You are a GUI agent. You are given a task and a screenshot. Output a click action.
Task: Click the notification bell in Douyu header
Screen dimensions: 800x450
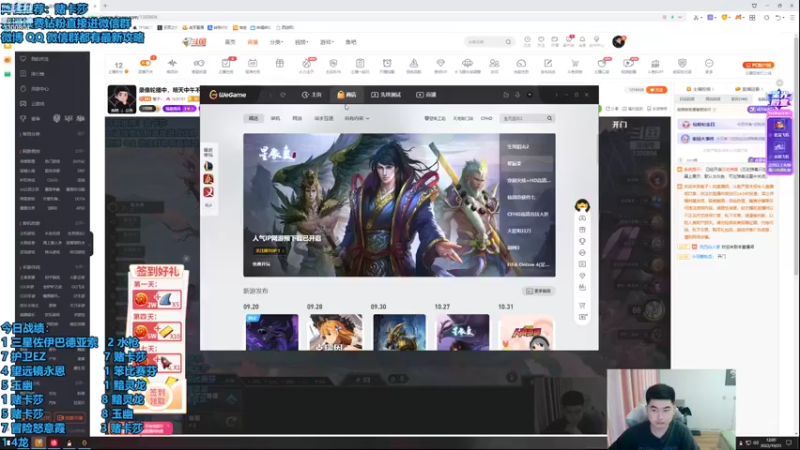[x=582, y=41]
